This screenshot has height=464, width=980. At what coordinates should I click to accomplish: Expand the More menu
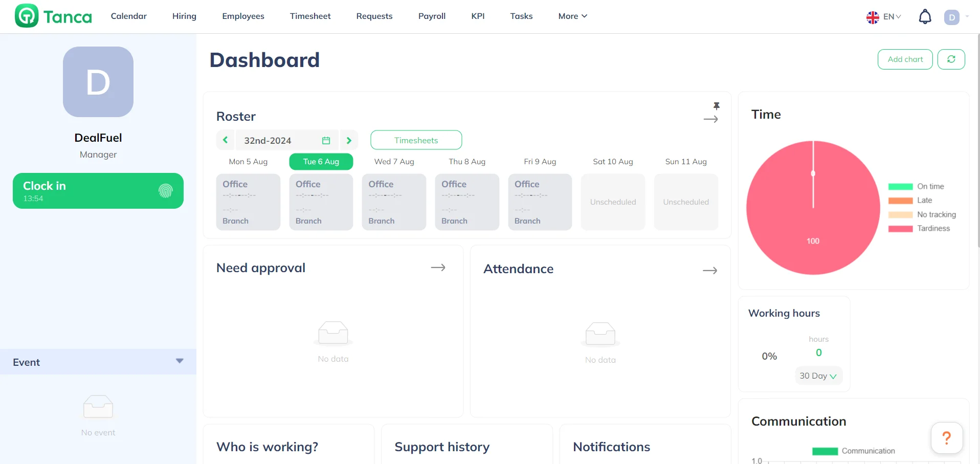pos(573,16)
